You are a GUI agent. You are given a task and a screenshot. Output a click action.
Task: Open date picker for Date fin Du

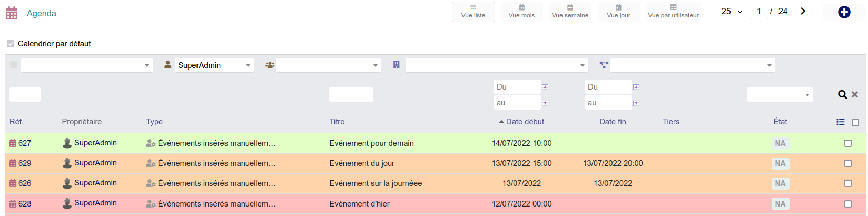[x=636, y=87]
